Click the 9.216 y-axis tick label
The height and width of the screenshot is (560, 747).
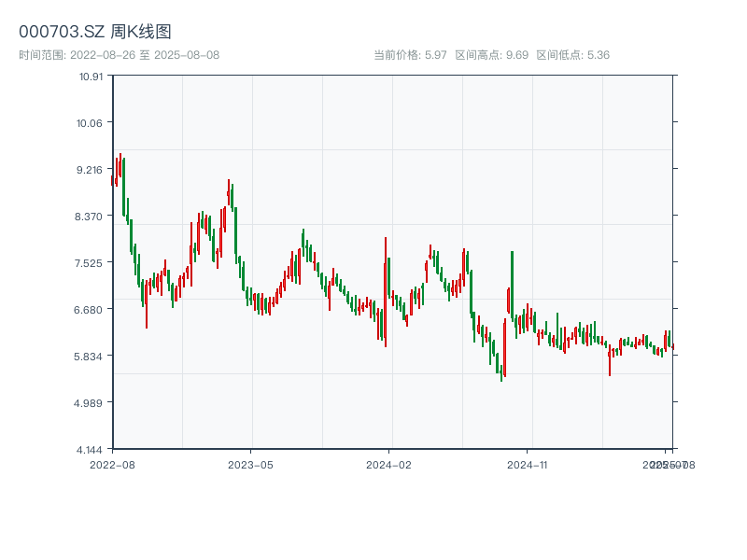point(91,169)
